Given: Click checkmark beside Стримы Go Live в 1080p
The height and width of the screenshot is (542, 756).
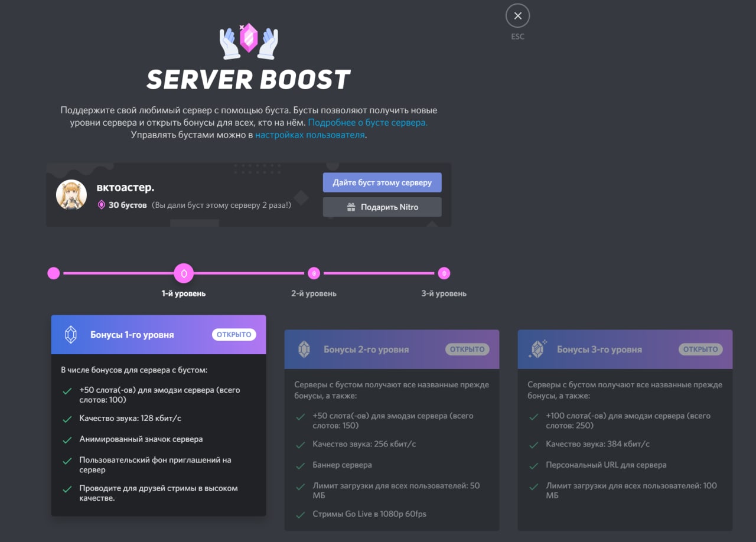Looking at the screenshot, I should click(x=300, y=515).
